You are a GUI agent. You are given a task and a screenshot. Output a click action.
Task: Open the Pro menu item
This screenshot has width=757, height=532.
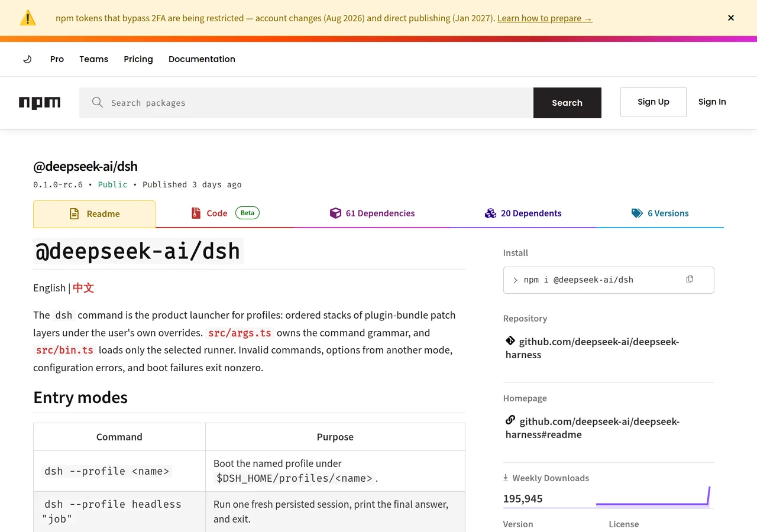(x=57, y=59)
